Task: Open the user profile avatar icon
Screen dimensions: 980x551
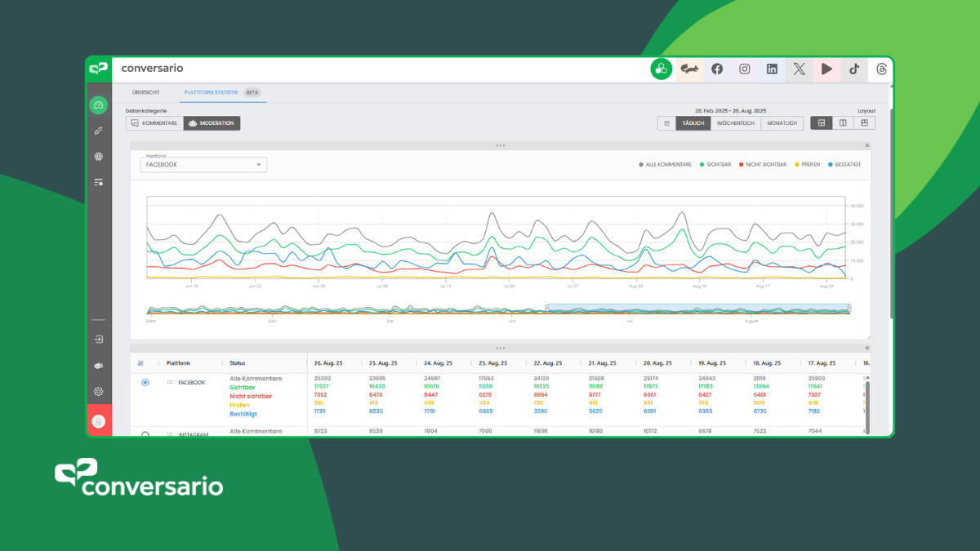Action: click(x=99, y=421)
